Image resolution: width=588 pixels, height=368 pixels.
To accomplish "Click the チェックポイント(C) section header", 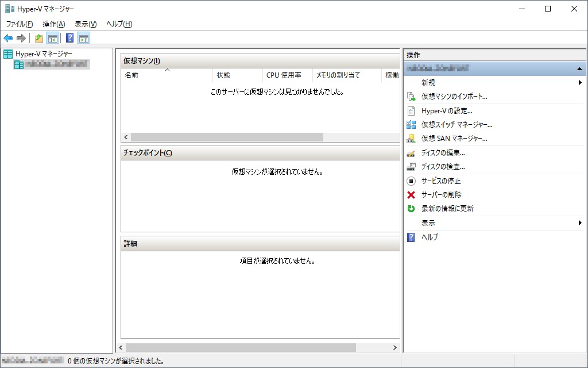I will coord(260,153).
